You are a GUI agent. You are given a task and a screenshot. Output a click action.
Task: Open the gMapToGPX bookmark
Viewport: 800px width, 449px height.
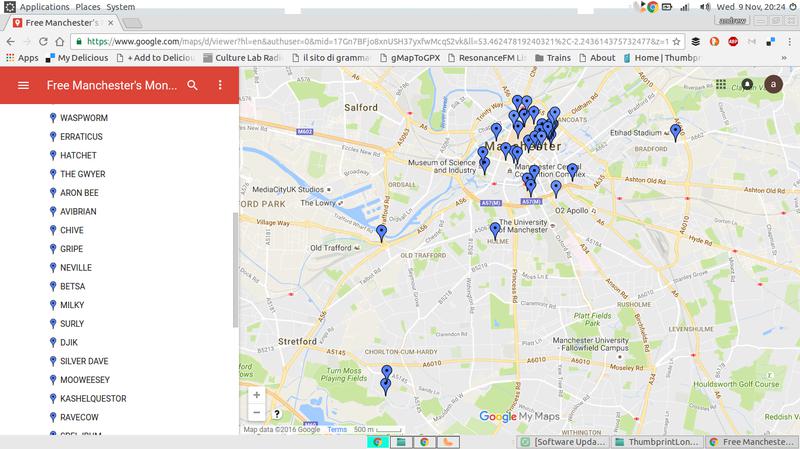click(410, 58)
